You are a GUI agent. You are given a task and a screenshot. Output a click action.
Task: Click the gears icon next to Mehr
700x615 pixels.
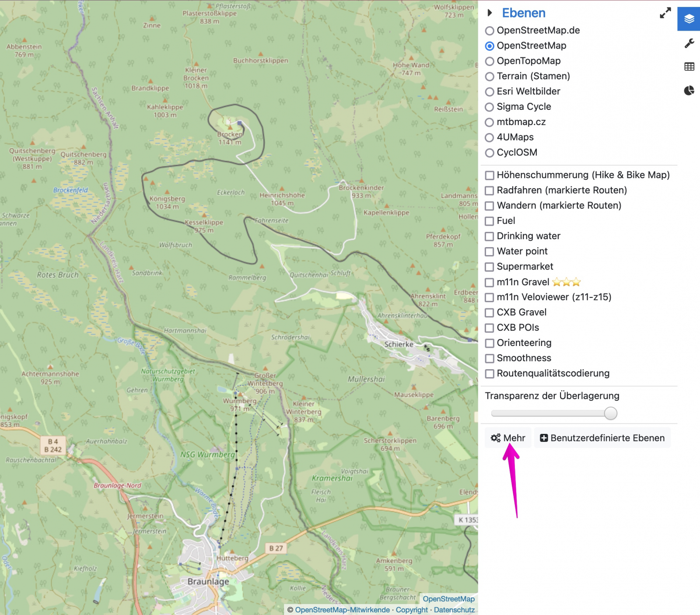pyautogui.click(x=495, y=438)
